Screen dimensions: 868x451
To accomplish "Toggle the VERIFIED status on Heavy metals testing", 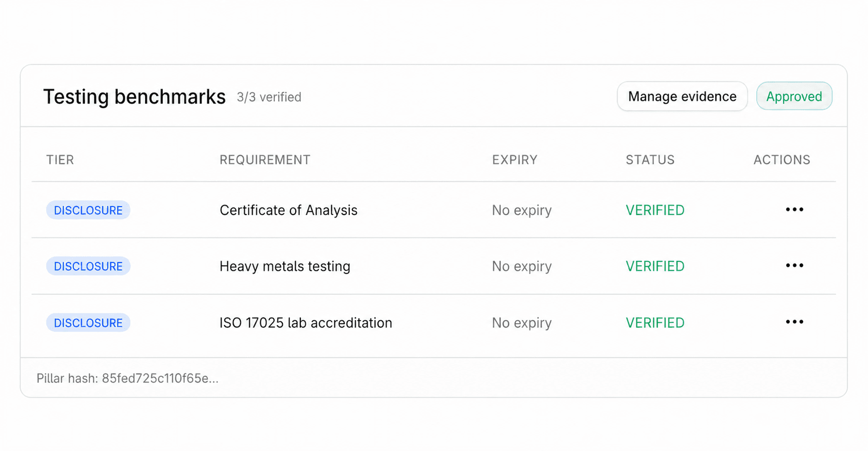I will pyautogui.click(x=654, y=266).
